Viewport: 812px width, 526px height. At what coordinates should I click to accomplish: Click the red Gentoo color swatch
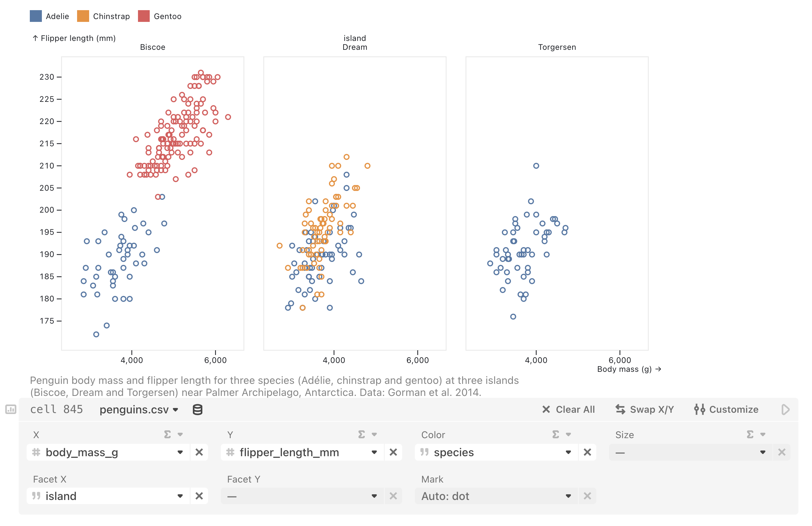[143, 16]
